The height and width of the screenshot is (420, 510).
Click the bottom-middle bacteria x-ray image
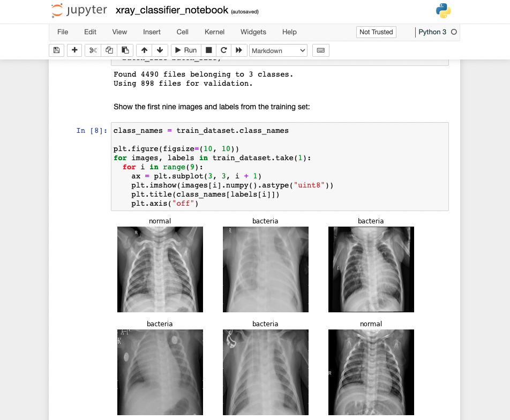[266, 372]
